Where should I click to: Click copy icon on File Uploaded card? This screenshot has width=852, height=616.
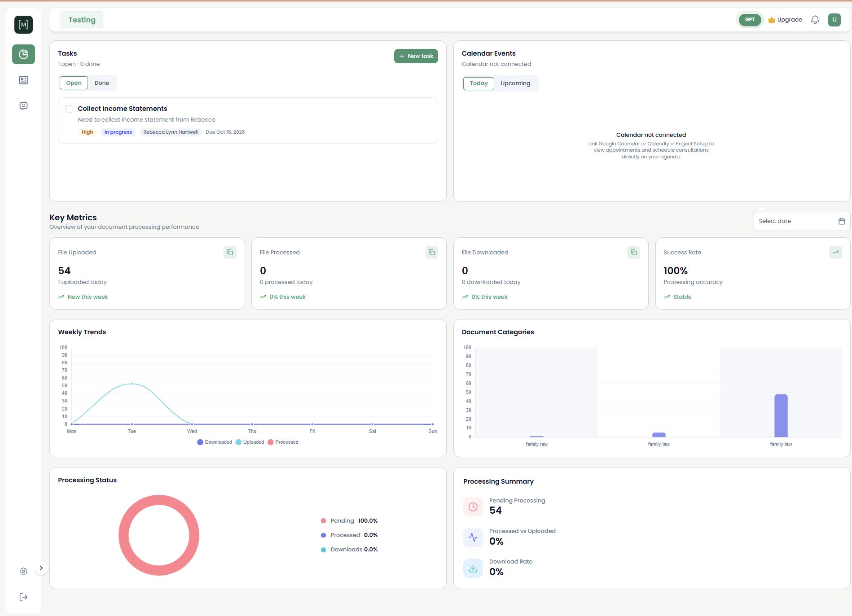pos(230,253)
